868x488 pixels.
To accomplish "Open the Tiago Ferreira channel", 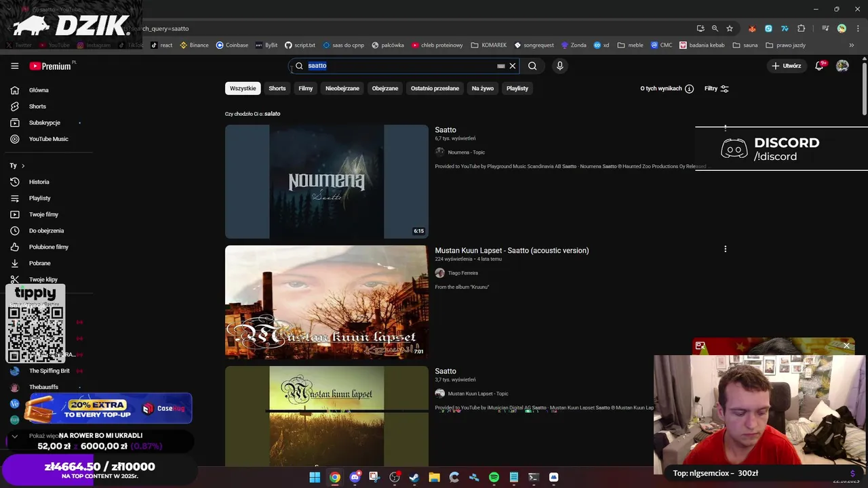I will click(462, 273).
